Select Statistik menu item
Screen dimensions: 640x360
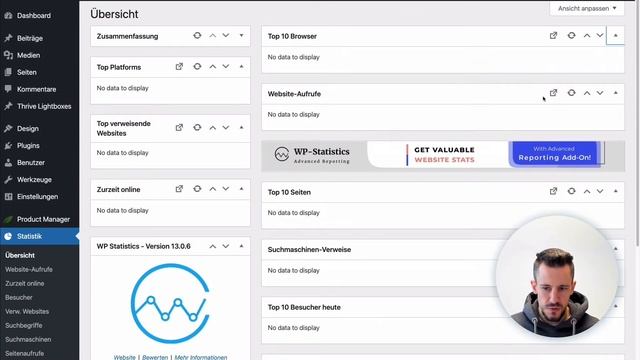40,236
